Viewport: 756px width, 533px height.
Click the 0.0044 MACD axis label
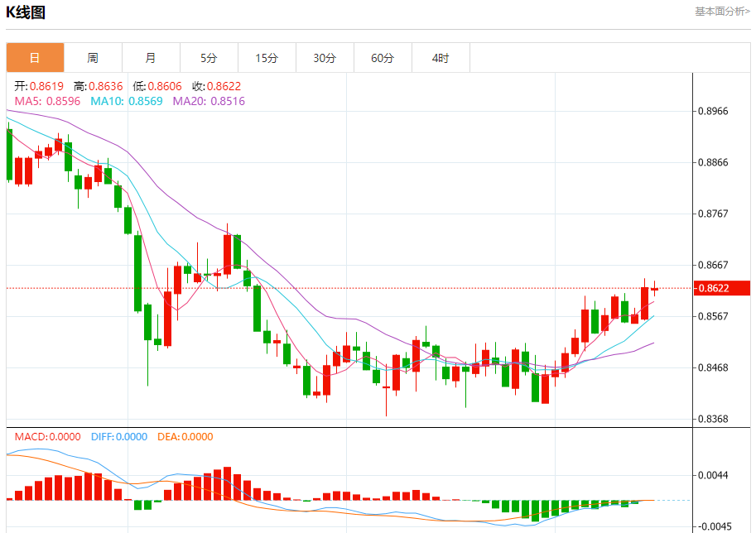(x=713, y=475)
